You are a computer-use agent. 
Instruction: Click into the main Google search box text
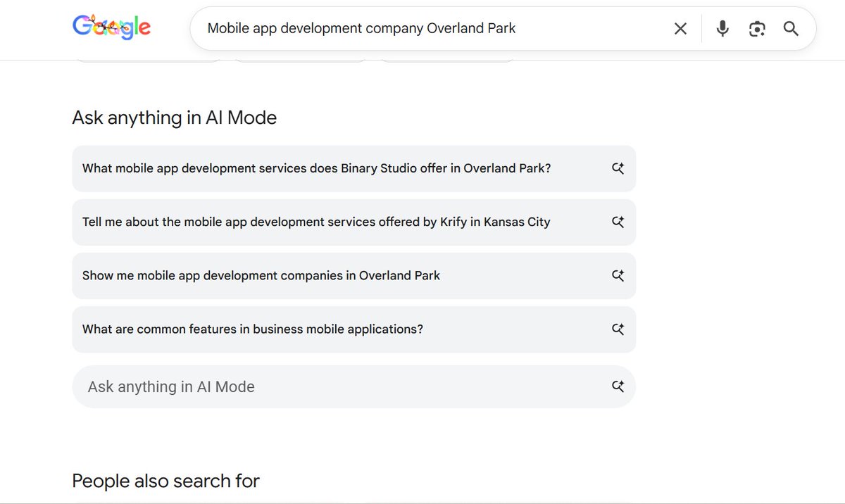click(x=361, y=29)
